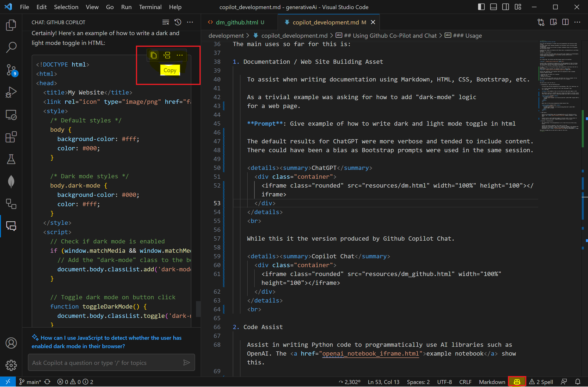Click suggested follow-up question about JavaScript
The width and height of the screenshot is (588, 387).
[106, 342]
